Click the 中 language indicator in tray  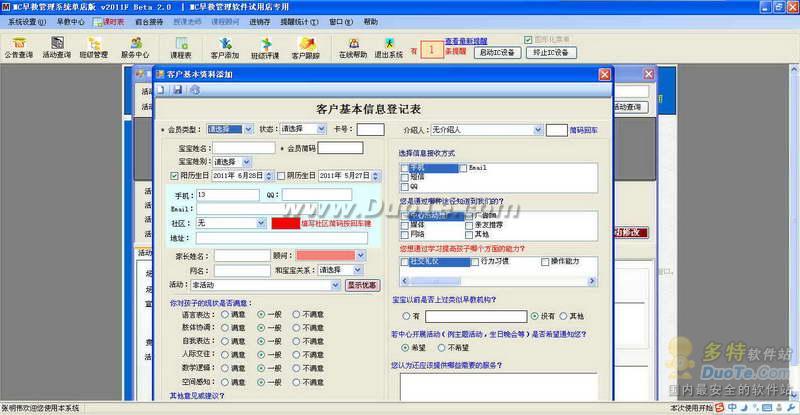732,407
